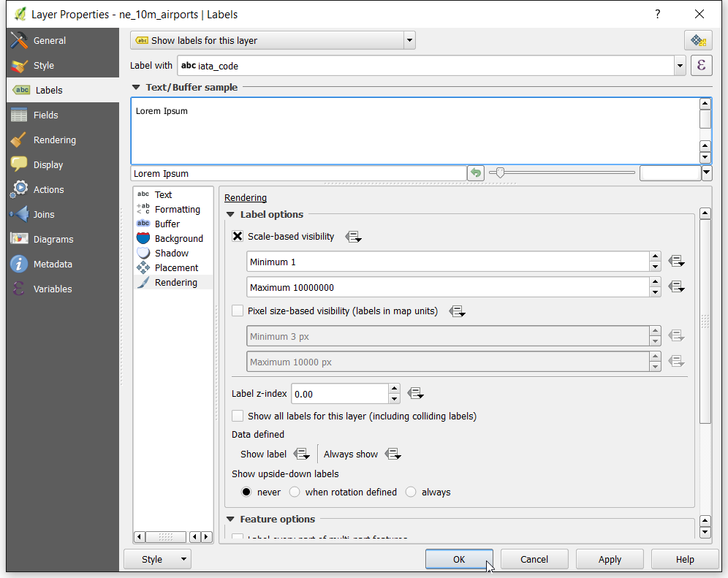Click the Apply button
Screen dimensions: 728x578
[610, 560]
